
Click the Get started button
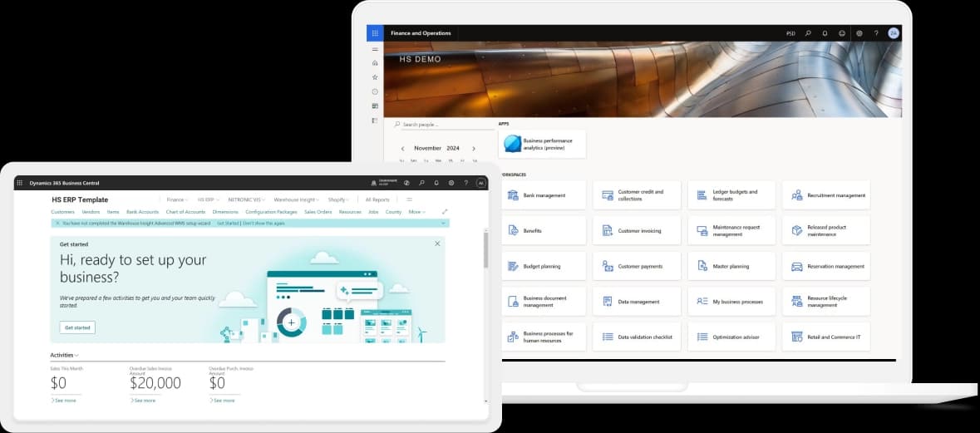tap(77, 327)
